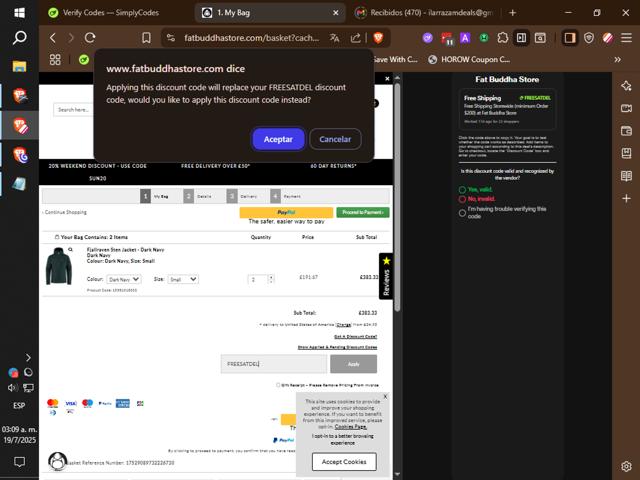
Task: Click the page vertical scrollbar
Action: pos(397,196)
